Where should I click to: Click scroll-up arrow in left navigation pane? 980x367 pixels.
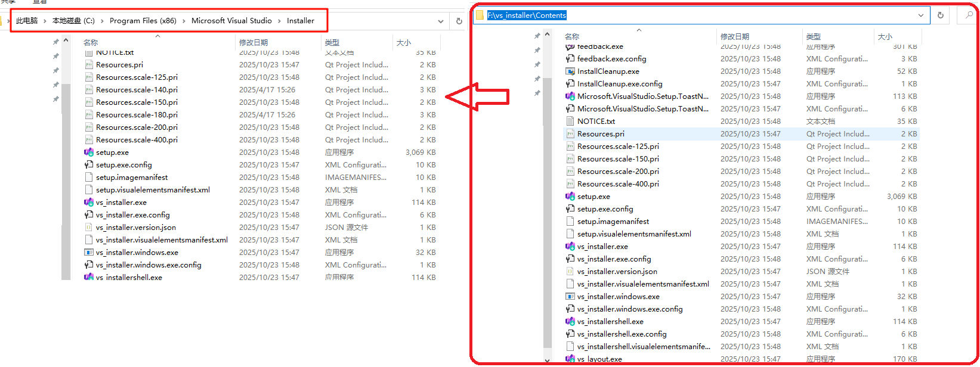(x=66, y=41)
